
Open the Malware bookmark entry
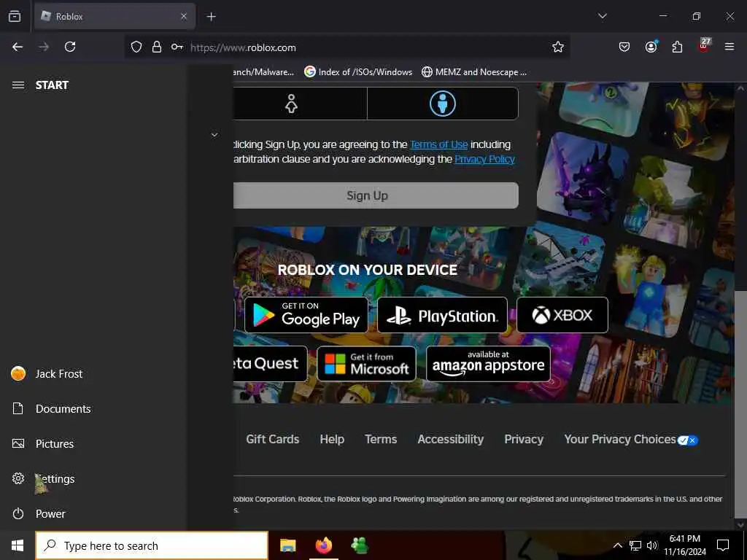tap(263, 72)
